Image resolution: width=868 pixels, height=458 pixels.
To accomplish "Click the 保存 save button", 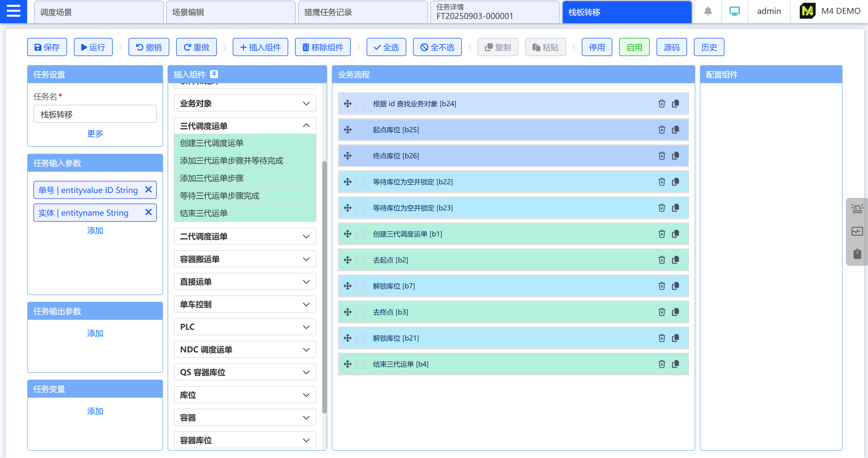I will [x=47, y=47].
